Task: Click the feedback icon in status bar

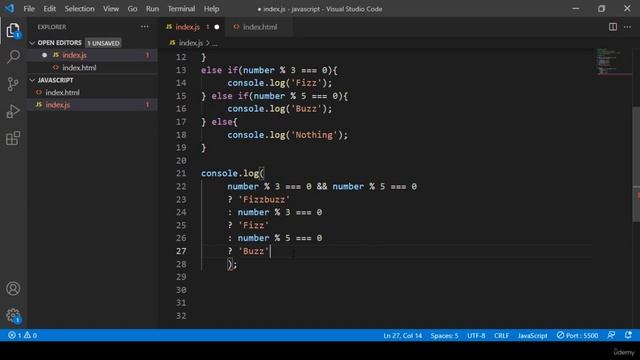Action: pyautogui.click(x=611, y=335)
